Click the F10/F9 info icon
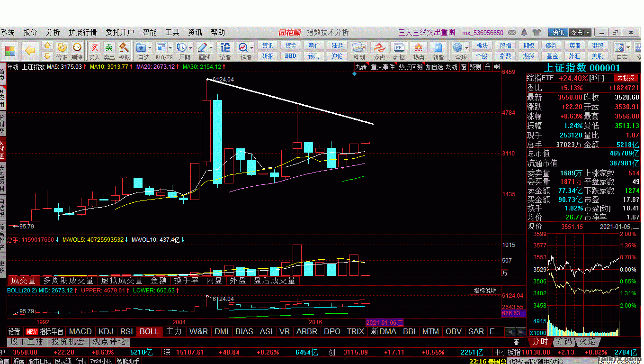This screenshot has width=644, height=364. pos(161,47)
